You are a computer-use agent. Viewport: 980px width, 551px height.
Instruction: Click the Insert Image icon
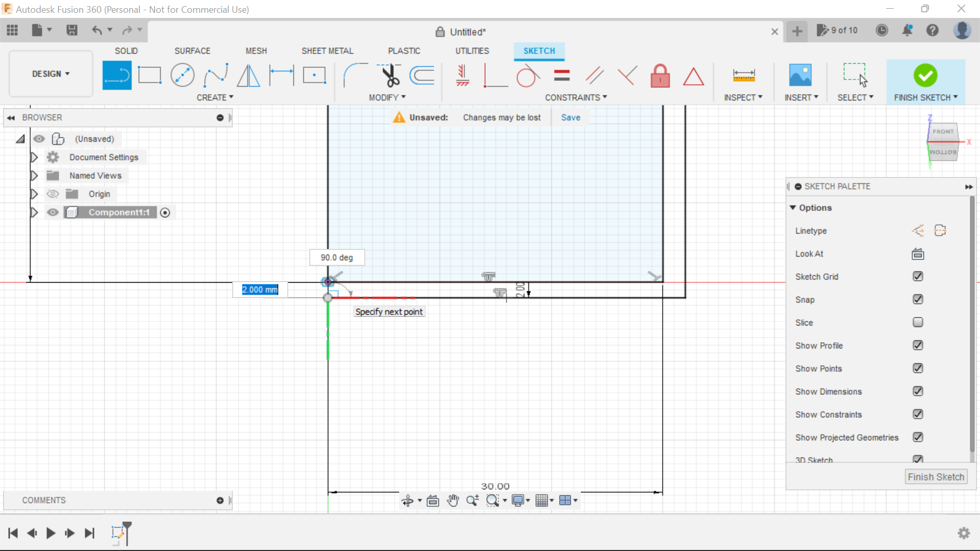point(800,74)
